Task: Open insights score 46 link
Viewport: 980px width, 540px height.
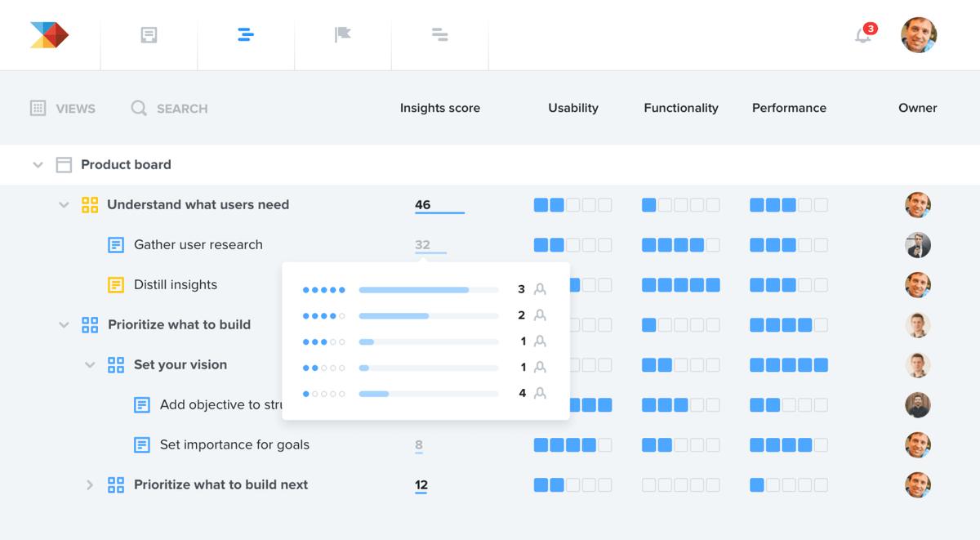Action: [x=423, y=205]
